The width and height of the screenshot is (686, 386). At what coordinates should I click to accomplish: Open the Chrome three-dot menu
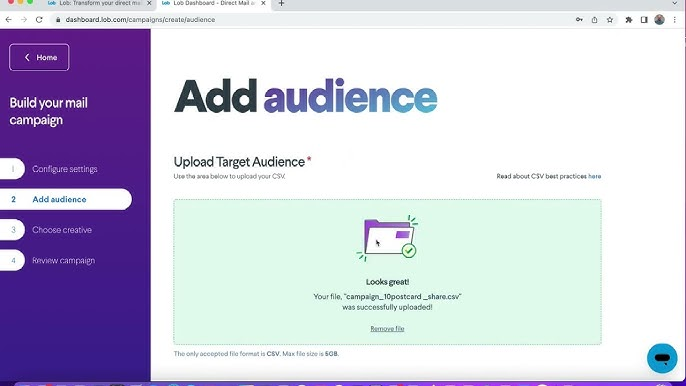tap(675, 20)
